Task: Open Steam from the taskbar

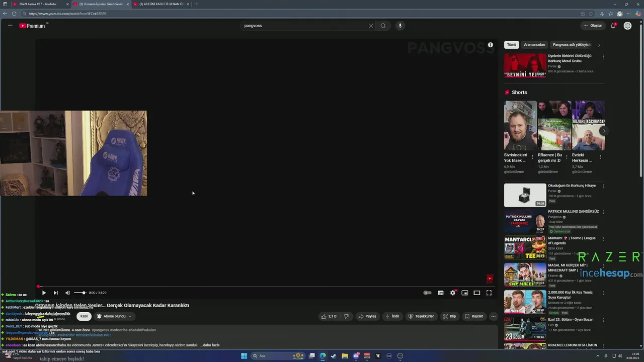Action: 333,356
